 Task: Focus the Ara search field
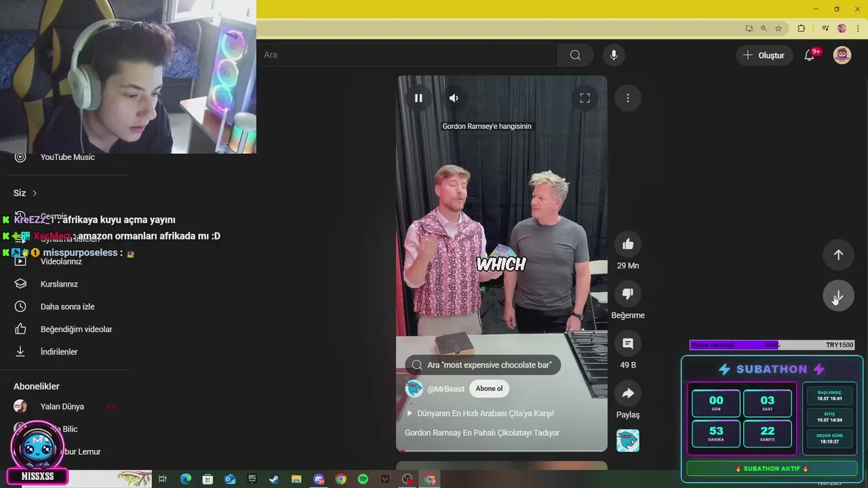[x=407, y=55]
